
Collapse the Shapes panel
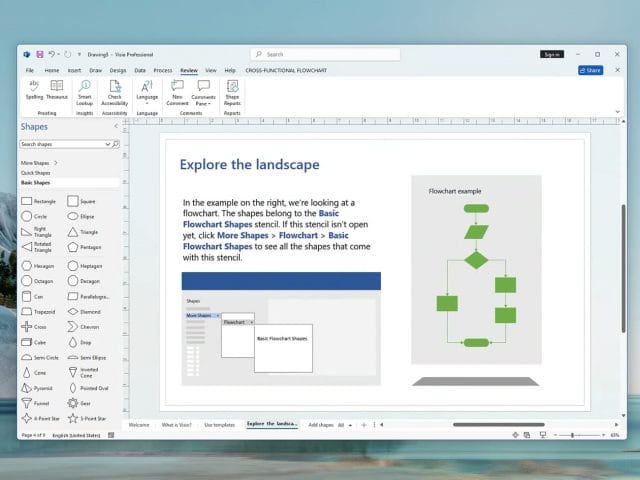(116, 127)
